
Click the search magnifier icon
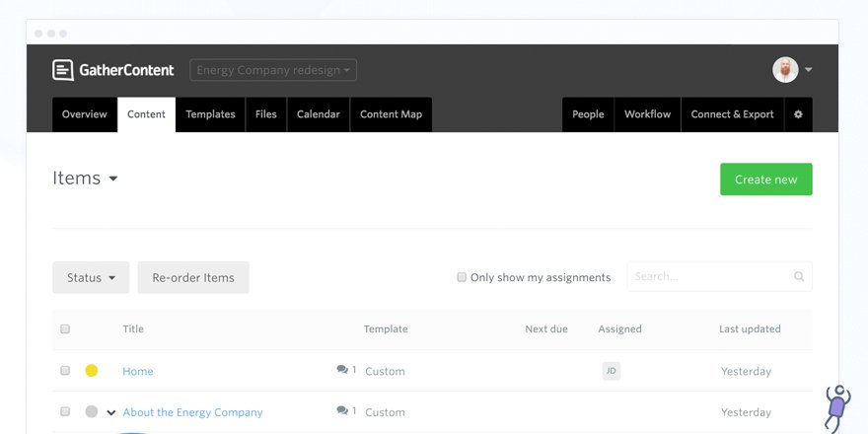[799, 277]
